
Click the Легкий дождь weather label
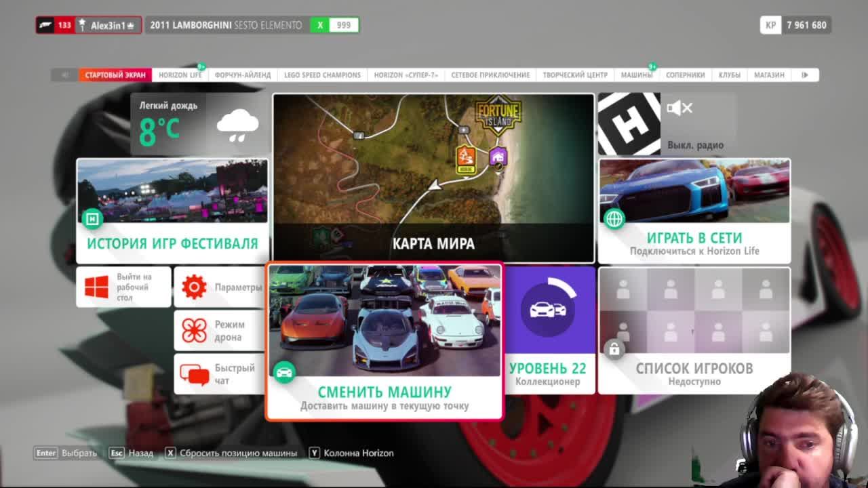168,106
